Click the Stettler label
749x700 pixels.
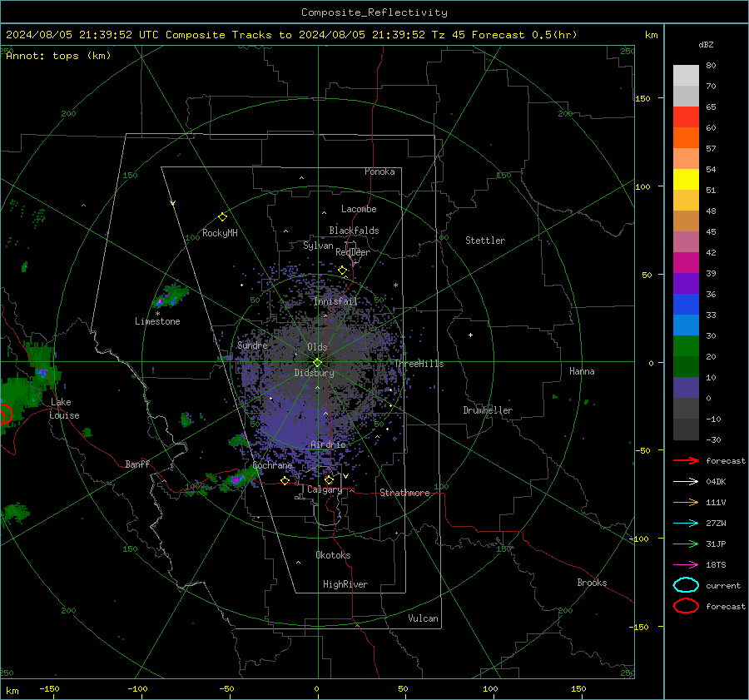pos(485,241)
